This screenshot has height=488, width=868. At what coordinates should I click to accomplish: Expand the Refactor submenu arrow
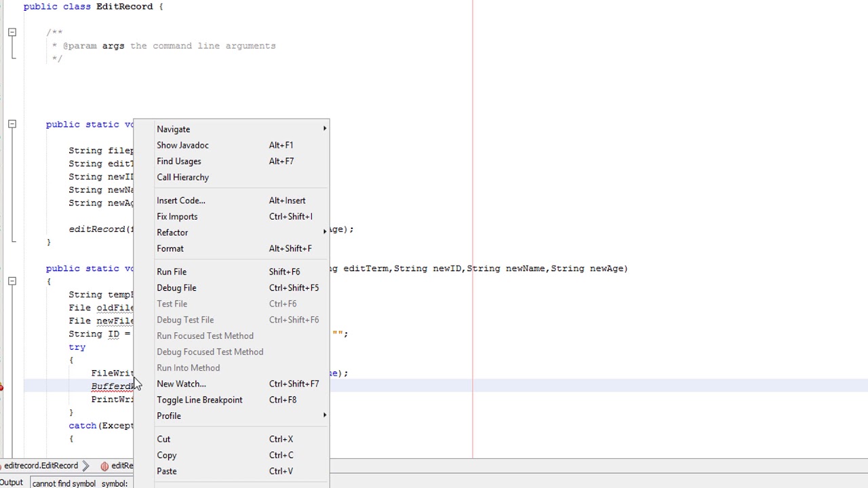coord(325,232)
